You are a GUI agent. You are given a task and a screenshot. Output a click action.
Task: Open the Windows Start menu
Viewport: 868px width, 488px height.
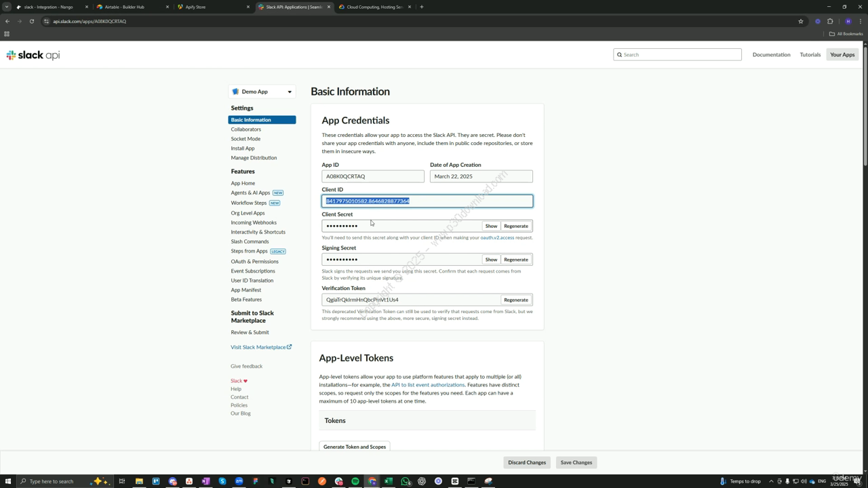click(x=7, y=481)
